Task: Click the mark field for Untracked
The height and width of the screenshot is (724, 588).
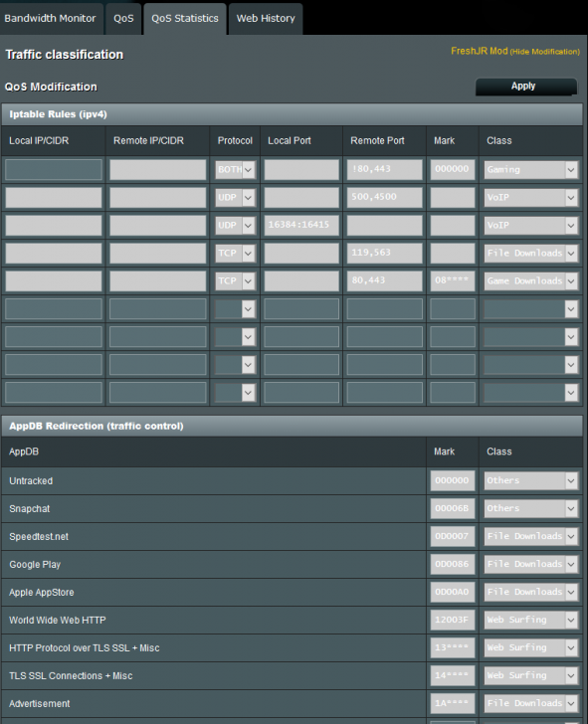Action: tap(453, 480)
